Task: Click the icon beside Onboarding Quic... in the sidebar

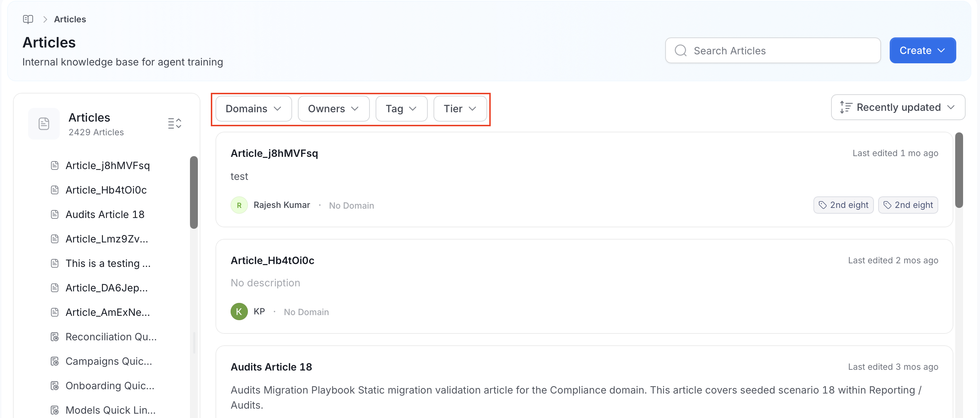Action: [x=55, y=386]
